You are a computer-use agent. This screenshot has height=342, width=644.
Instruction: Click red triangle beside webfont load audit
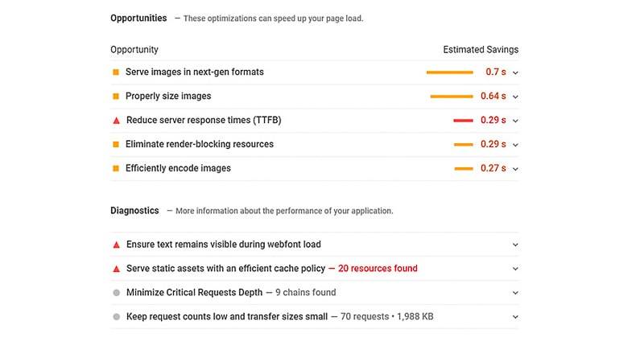[116, 245]
